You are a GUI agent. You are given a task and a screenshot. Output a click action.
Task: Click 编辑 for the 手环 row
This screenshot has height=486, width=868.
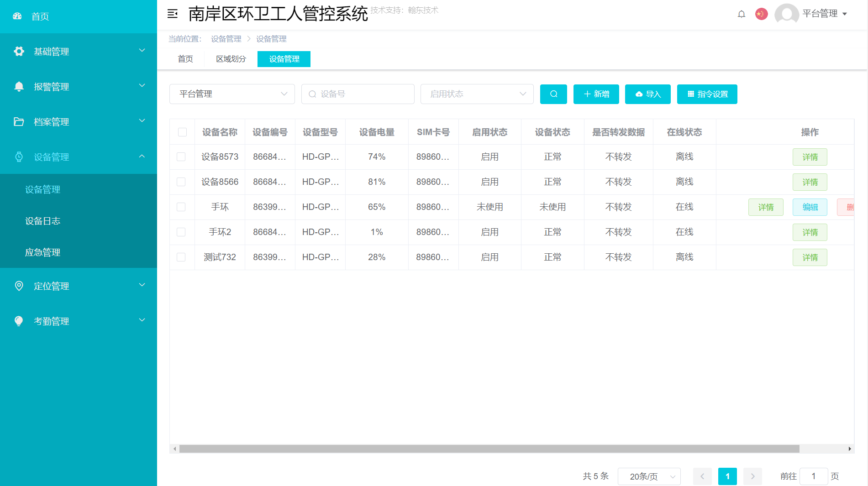810,207
